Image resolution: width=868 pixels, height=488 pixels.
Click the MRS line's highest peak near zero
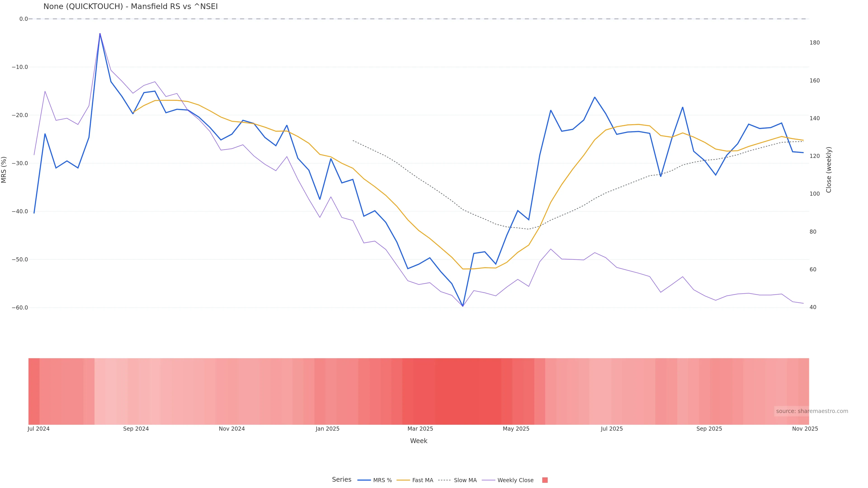coord(100,34)
